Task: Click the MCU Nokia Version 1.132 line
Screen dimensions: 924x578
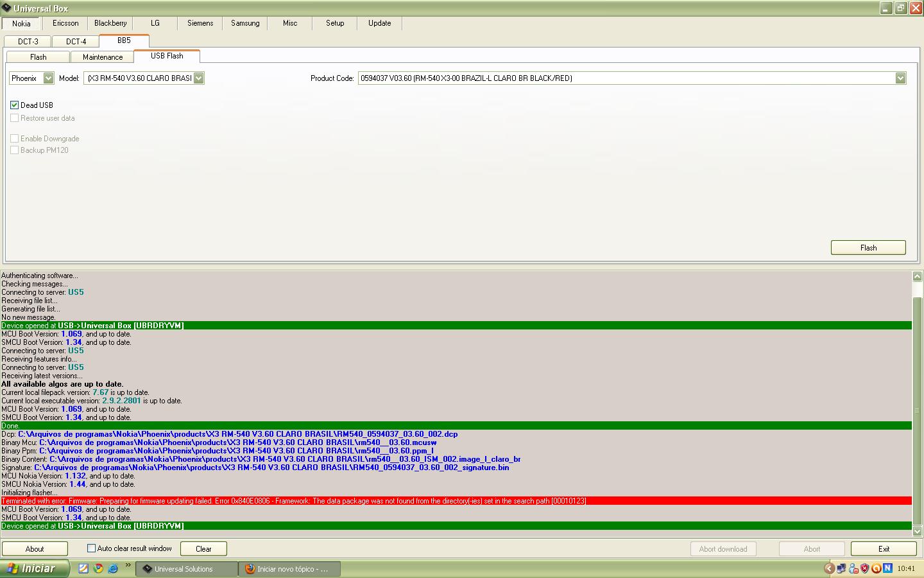Action: (68, 476)
